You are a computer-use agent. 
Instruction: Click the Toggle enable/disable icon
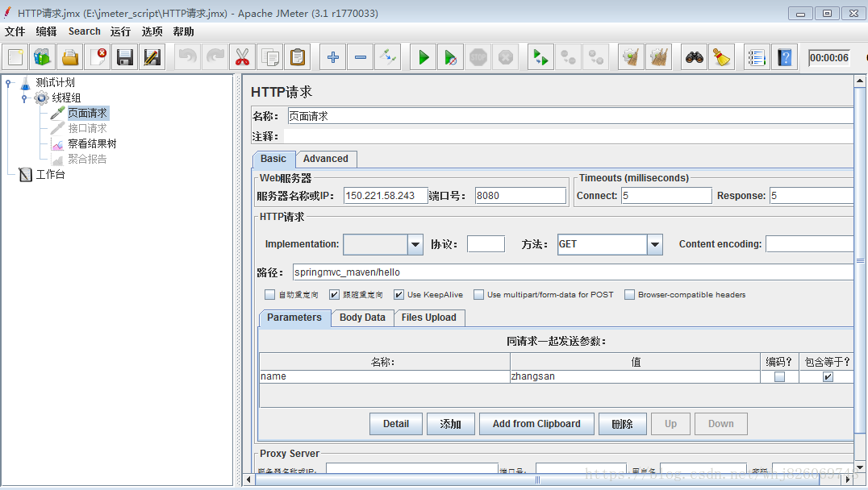click(387, 57)
